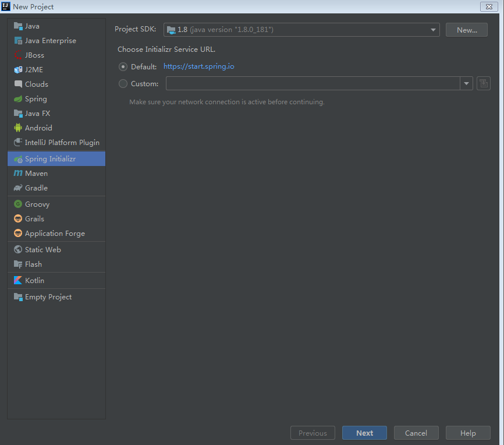
Task: Click the IntelliJ logo in the title bar
Action: tap(6, 6)
